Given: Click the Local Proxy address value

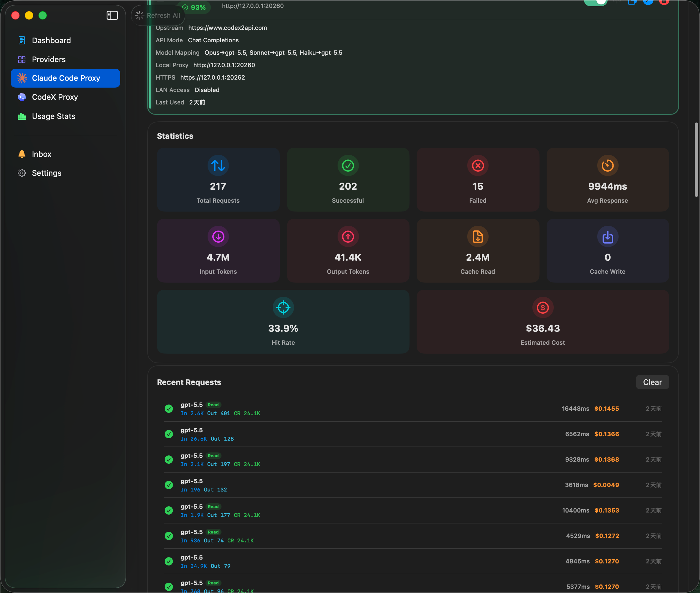Looking at the screenshot, I should [224, 65].
